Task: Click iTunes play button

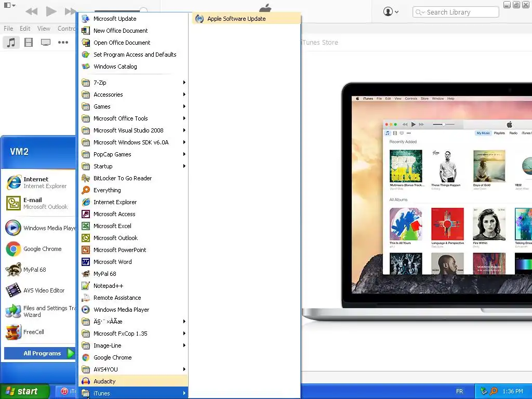Action: [51, 11]
